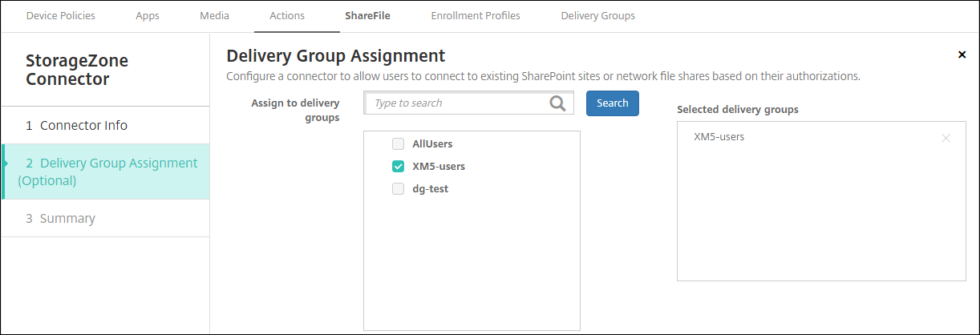Uncheck the XM5-users delivery group
Viewport: 980px width, 335px height.
click(398, 167)
